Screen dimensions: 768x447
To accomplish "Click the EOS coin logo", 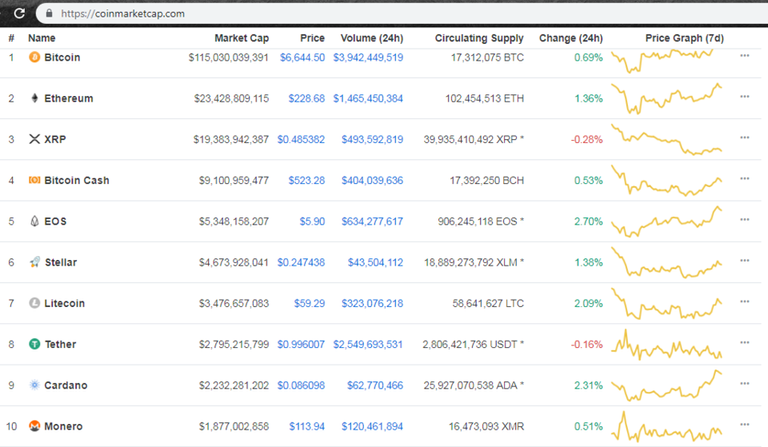I will point(34,221).
